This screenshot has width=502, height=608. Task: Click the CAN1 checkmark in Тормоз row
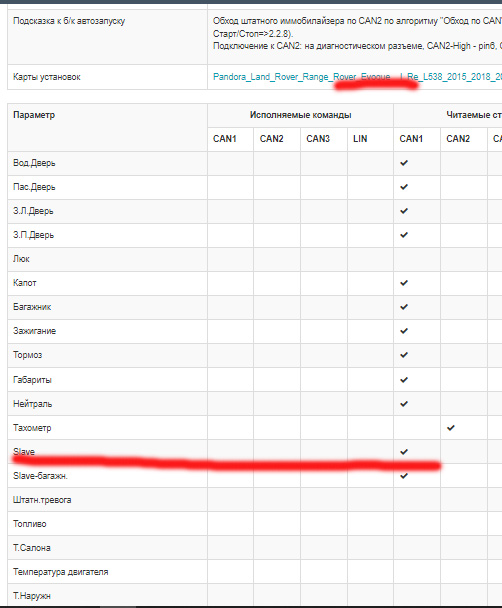pos(404,355)
